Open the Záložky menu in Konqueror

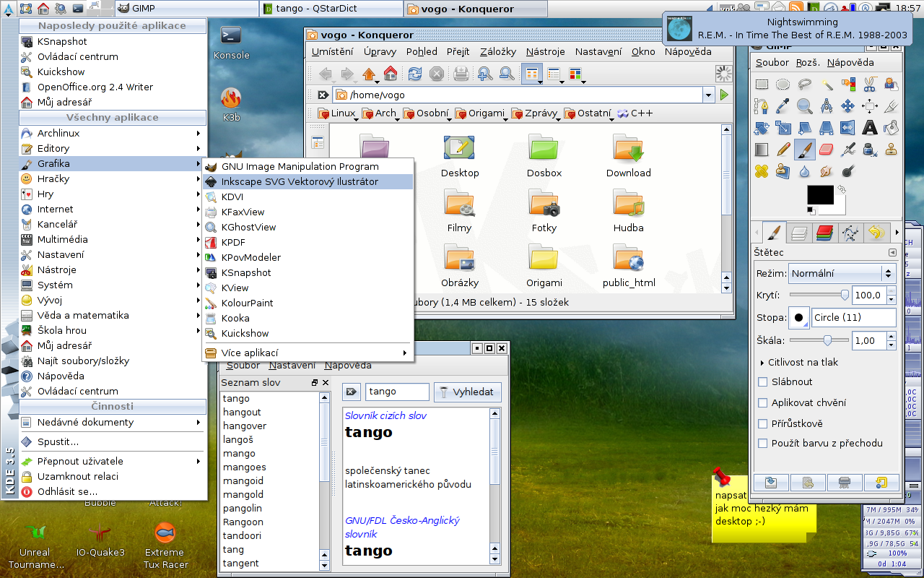coord(498,51)
